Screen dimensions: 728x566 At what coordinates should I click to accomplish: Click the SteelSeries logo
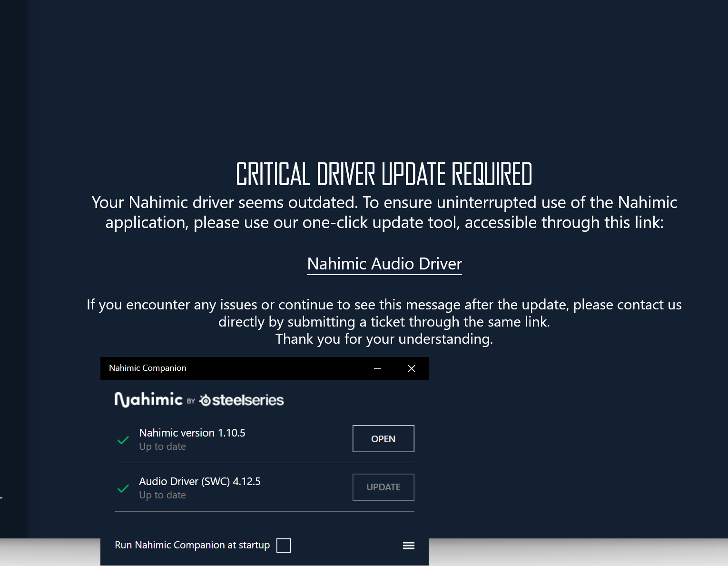point(242,400)
